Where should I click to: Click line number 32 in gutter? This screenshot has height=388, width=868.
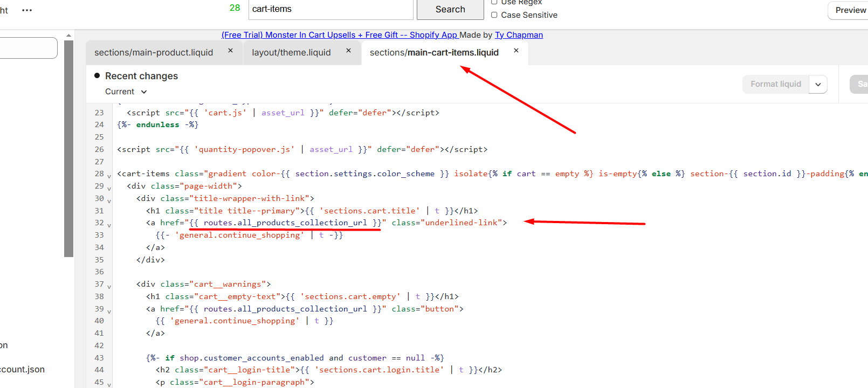click(99, 223)
